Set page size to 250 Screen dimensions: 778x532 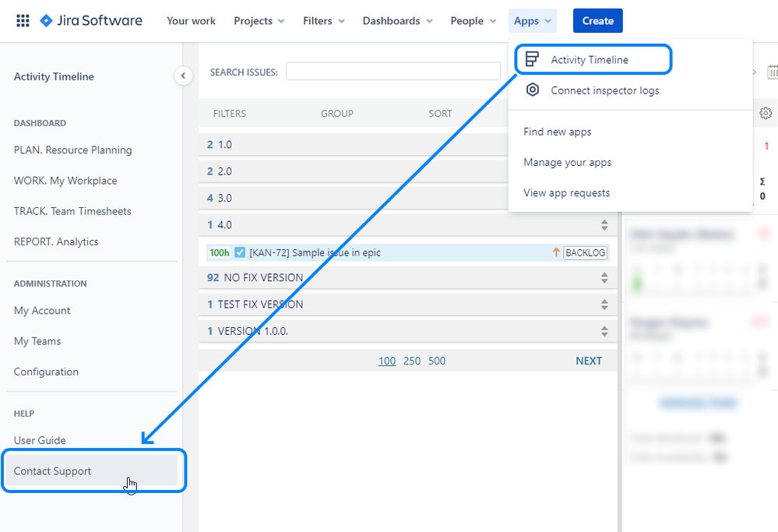tap(412, 361)
